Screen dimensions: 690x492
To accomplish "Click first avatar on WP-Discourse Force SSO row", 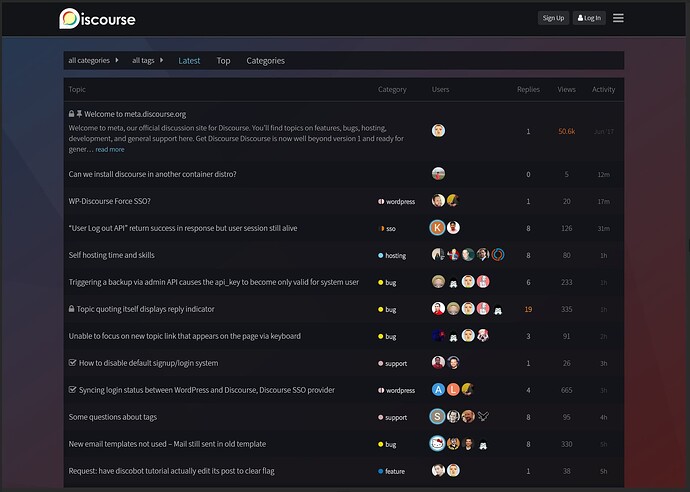I will [x=438, y=201].
